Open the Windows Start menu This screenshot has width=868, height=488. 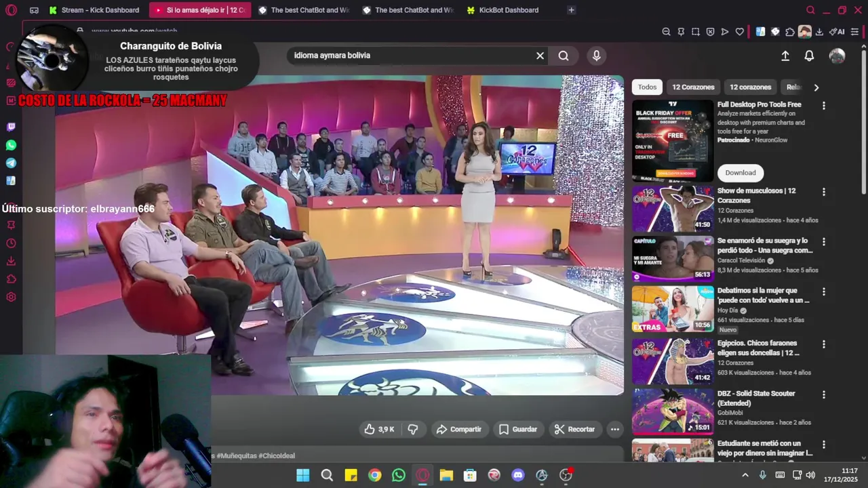click(x=303, y=475)
